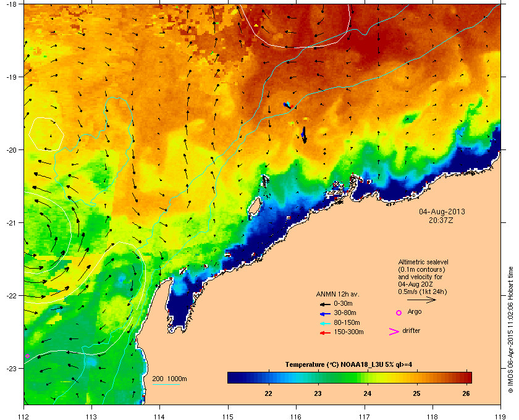Click the red 150-300m legend arrow
Image resolution: width=519 pixels, height=420 pixels.
325,333
